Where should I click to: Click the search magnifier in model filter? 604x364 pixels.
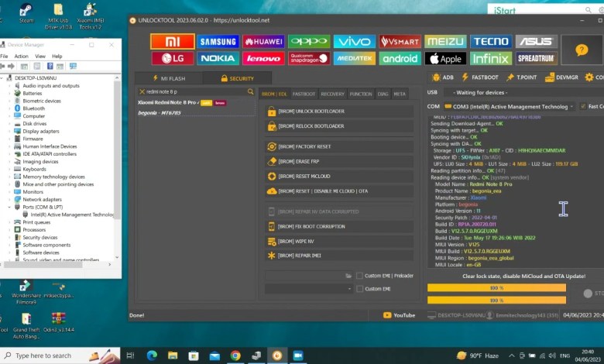coord(250,91)
